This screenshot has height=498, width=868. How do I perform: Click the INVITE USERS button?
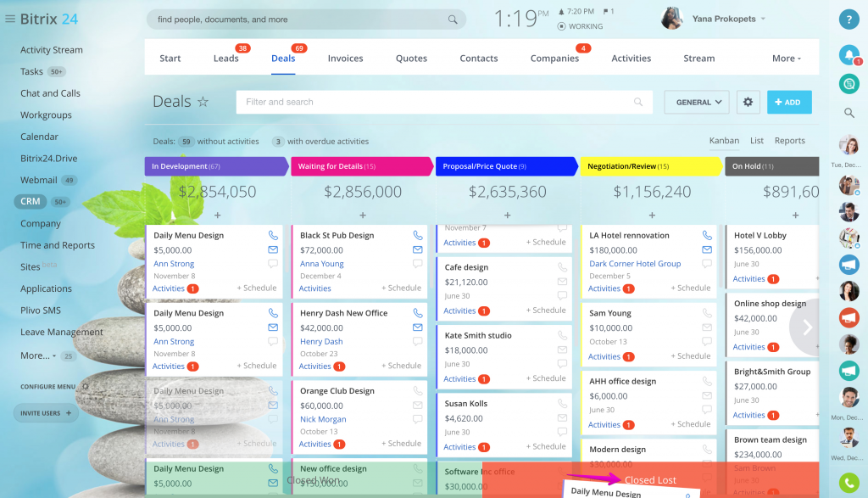coord(46,413)
